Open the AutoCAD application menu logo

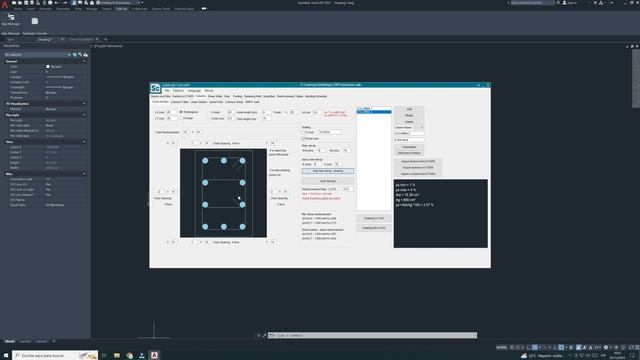(4, 4)
